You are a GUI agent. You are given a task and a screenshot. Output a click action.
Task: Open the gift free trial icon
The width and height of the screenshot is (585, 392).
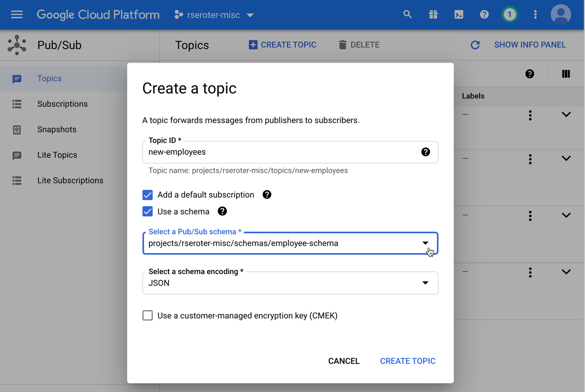pos(433,15)
